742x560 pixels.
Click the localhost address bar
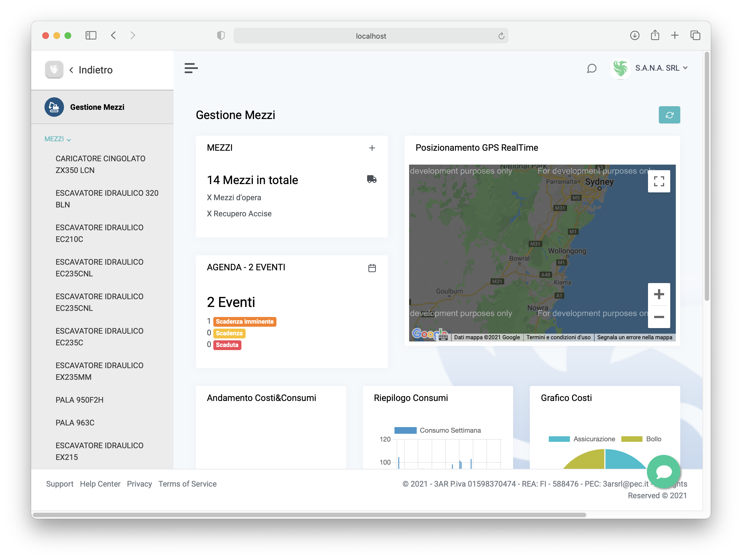click(x=371, y=36)
